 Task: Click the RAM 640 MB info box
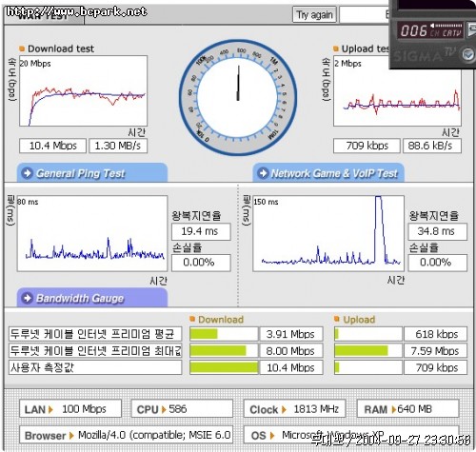click(408, 409)
